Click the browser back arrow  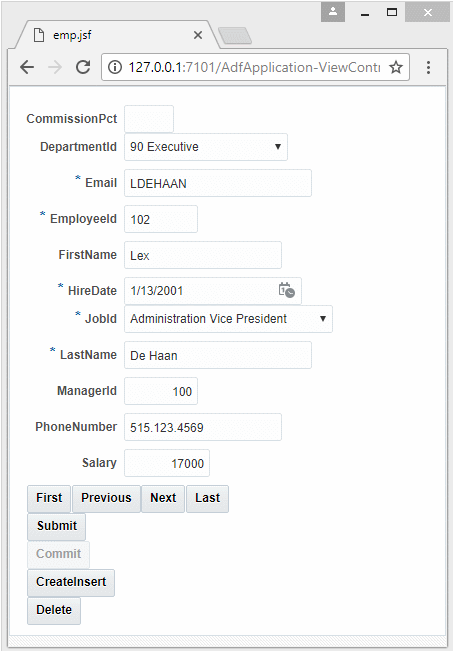(x=27, y=67)
